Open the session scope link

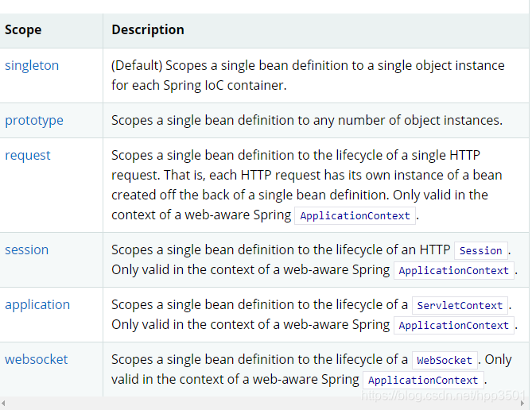click(x=26, y=250)
